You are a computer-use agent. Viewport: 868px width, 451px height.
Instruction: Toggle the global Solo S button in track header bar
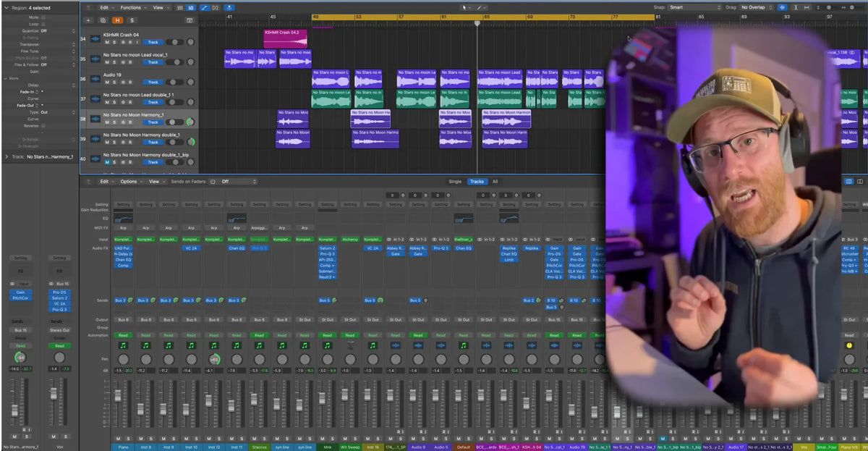coord(132,20)
